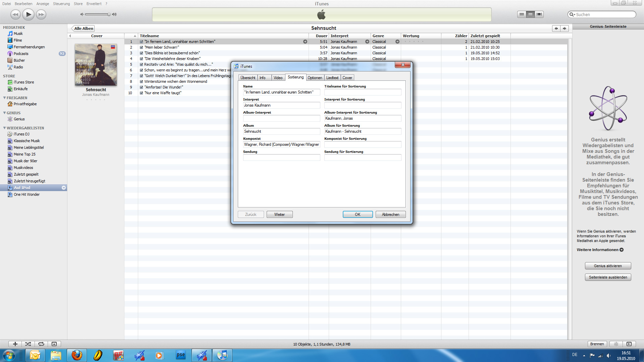This screenshot has width=644, height=362.
Task: Collapse the WIEDERGABELISTEN section
Action: click(4, 128)
